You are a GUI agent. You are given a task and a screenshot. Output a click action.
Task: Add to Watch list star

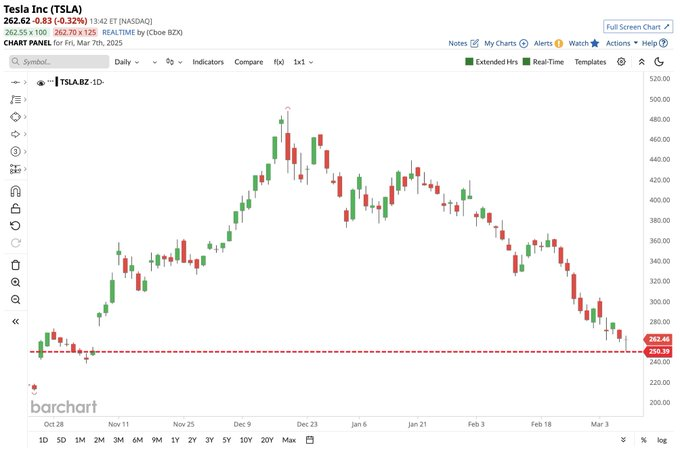pos(595,43)
